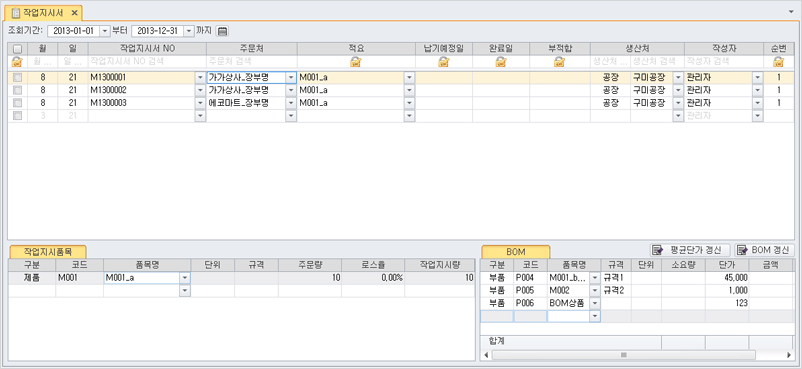
Task: Click BOM scrollbar right arrow
Action: (x=790, y=355)
